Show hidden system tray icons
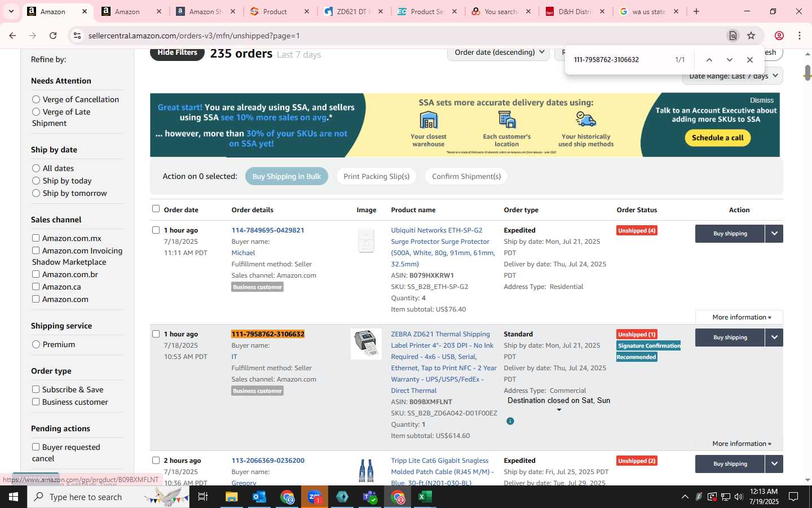This screenshot has width=812, height=508. 685,497
